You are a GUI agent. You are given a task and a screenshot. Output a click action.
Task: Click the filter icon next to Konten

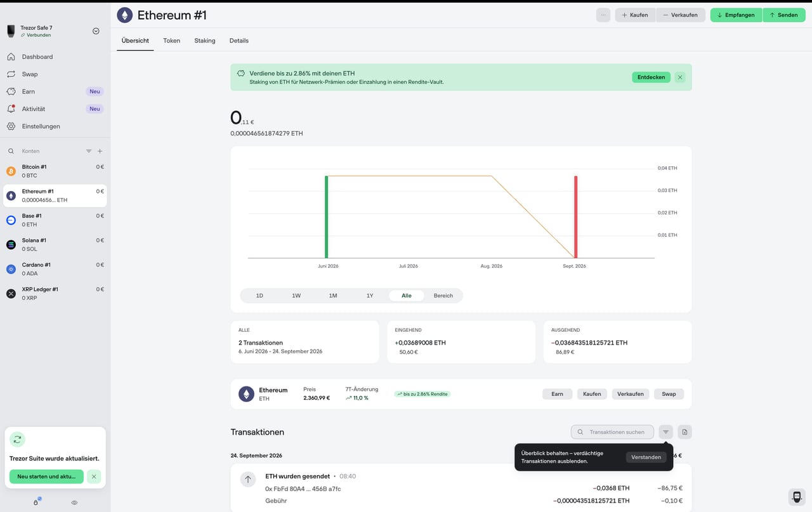pos(89,151)
